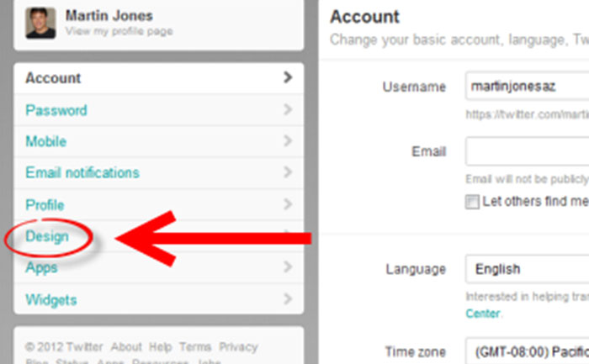Enable the Let others find me checkbox

[x=472, y=202]
